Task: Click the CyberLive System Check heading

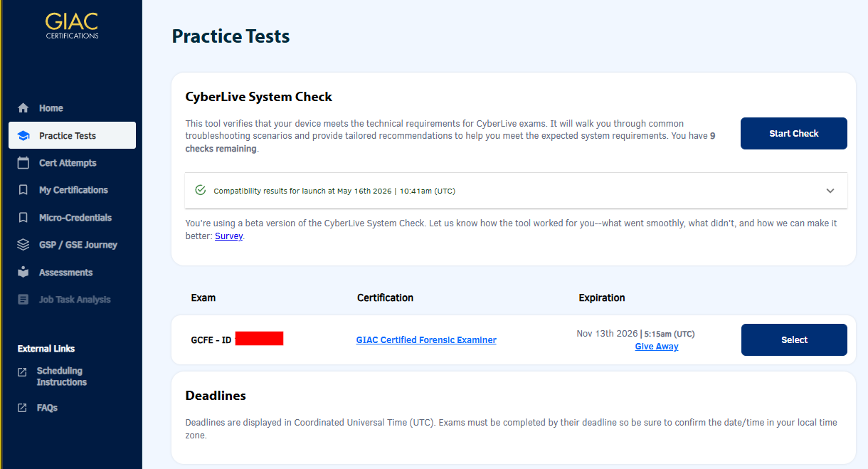Action: pyautogui.click(x=259, y=97)
